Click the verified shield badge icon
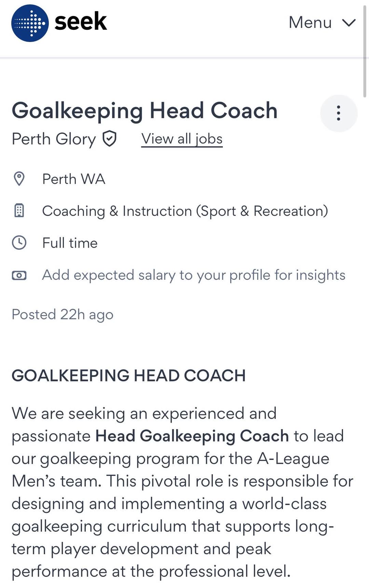The height and width of the screenshot is (588, 369). [x=110, y=139]
